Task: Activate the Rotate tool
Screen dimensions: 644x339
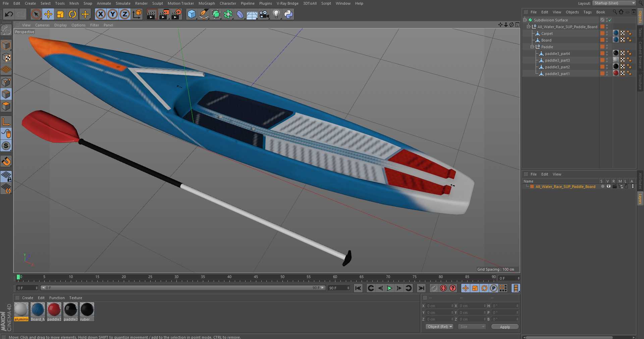Action: pos(72,14)
